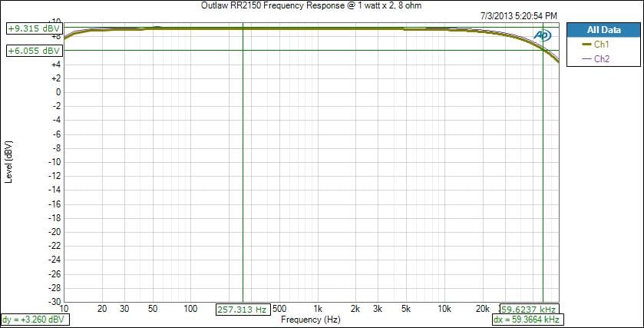Image resolution: width=644 pixels, height=328 pixels.
Task: Click the All Data legend header
Action: (x=603, y=30)
